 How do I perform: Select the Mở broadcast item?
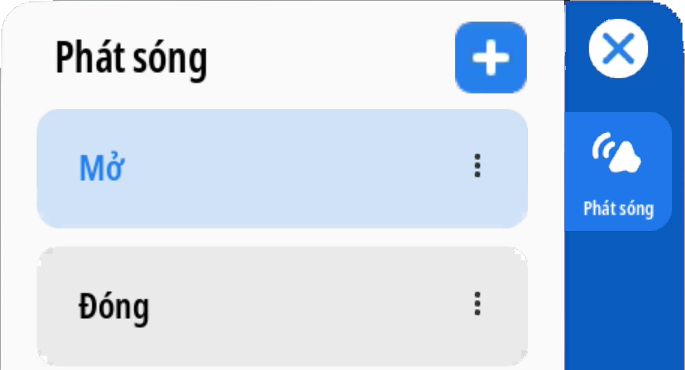pos(282,169)
